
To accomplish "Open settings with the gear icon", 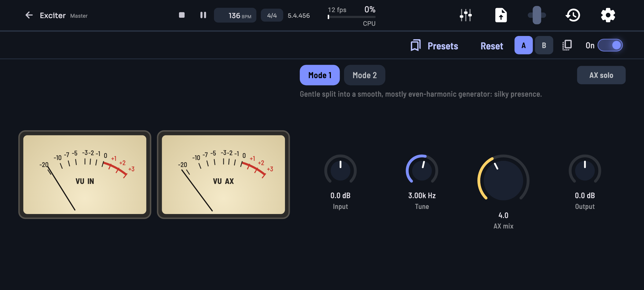I will [x=608, y=15].
